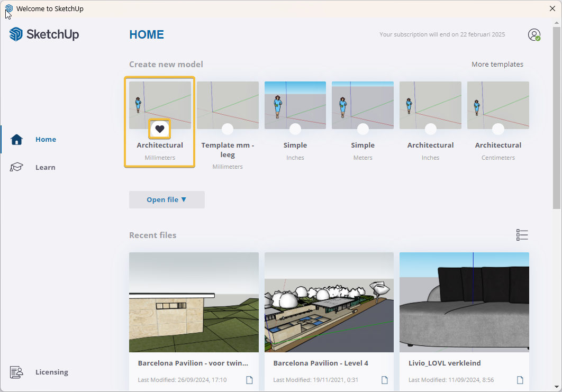Click file icon on Livio_LOVL verkleind card
562x392 pixels.
pos(520,380)
